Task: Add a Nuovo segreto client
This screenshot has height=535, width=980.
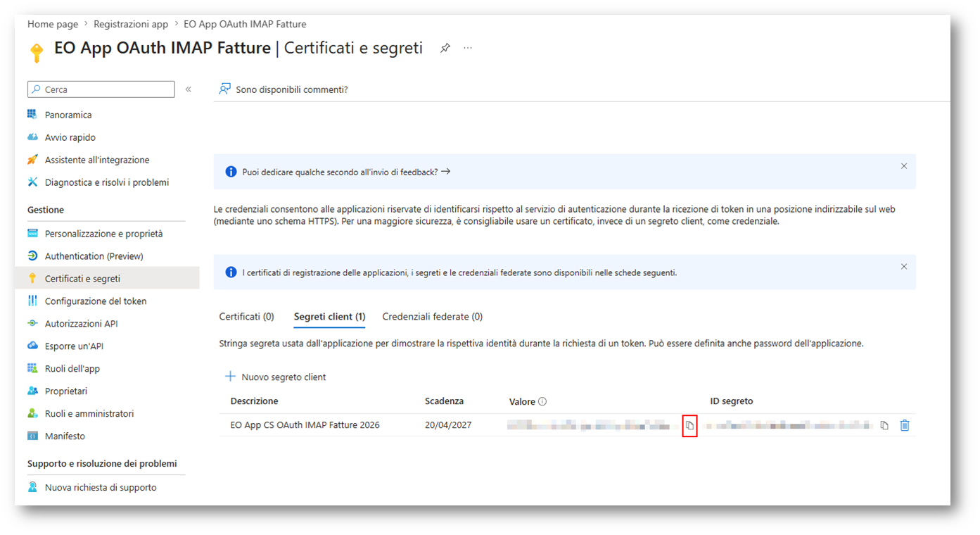Action: (275, 377)
